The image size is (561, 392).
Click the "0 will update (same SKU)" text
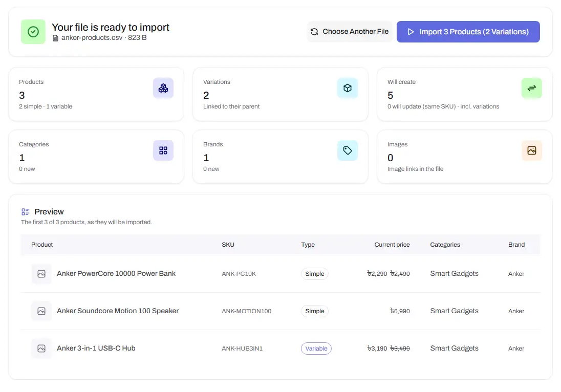pyautogui.click(x=421, y=106)
